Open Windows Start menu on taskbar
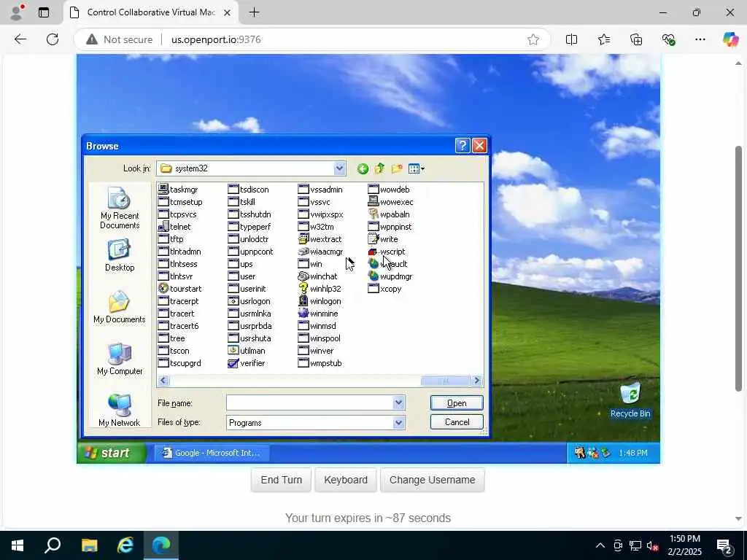747x560 pixels. 18,545
